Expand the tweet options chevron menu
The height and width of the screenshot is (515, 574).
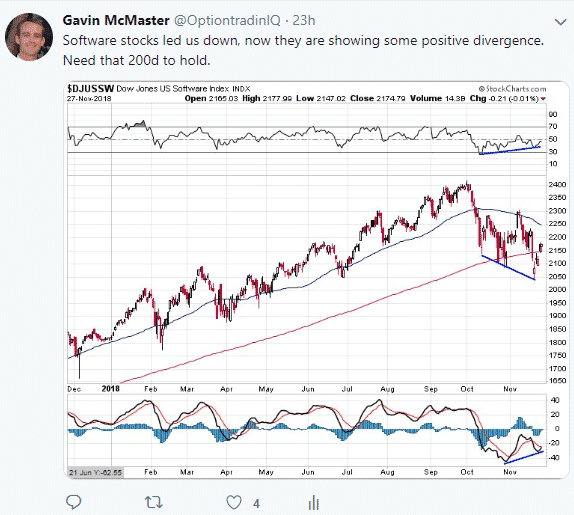560,22
